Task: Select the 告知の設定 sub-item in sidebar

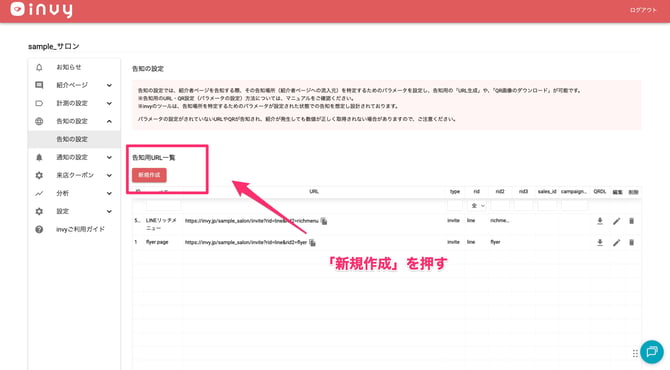Action: [x=74, y=139]
